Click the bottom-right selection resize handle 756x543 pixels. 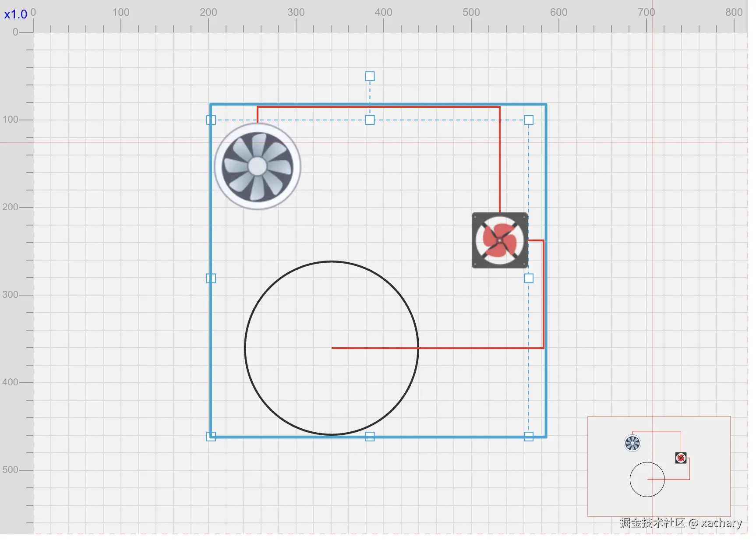point(529,437)
